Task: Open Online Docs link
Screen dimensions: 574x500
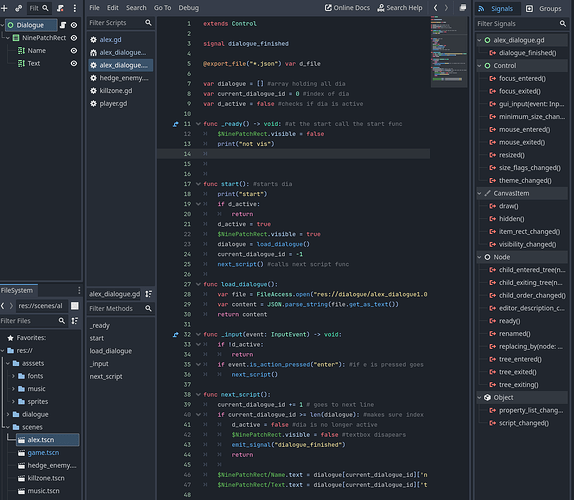Action: (x=347, y=8)
